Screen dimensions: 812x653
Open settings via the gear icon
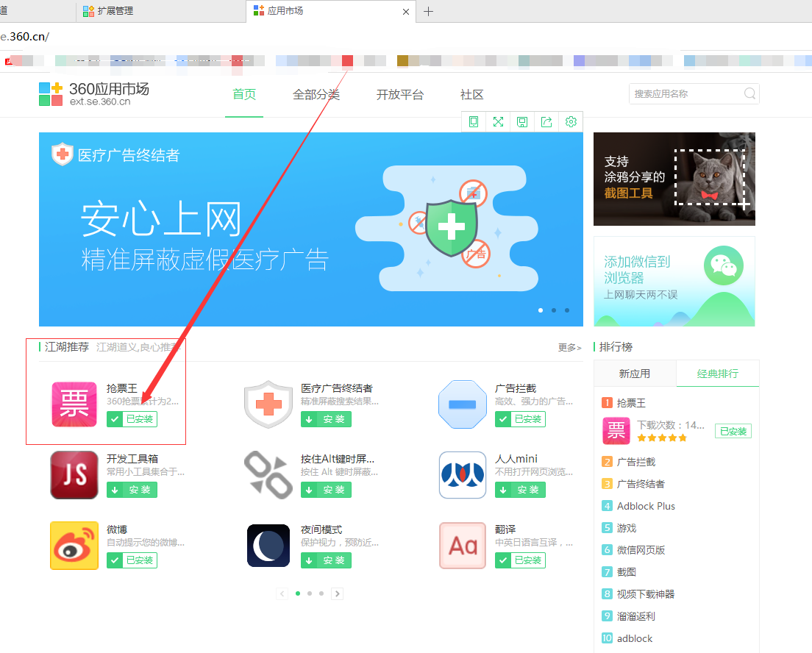[x=571, y=121]
